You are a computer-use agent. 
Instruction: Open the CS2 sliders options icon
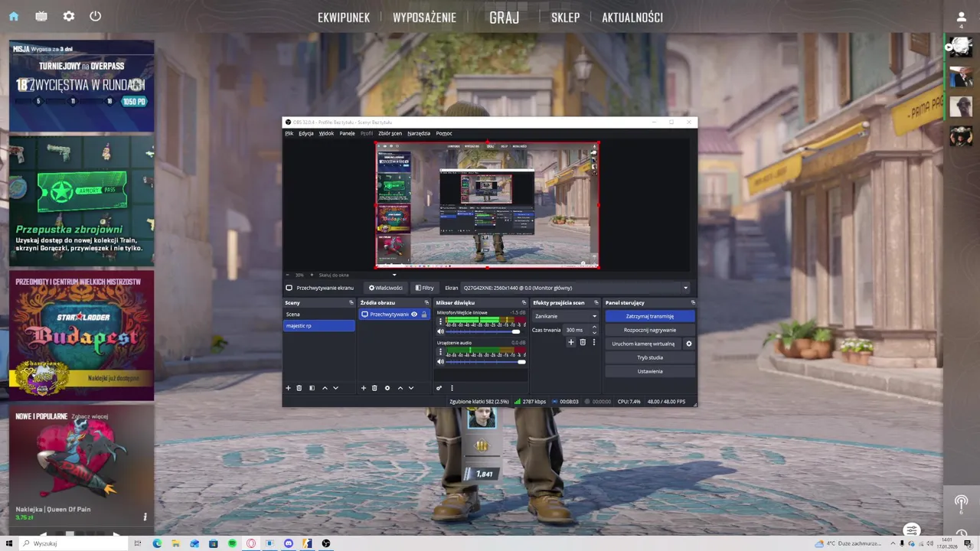pos(911,530)
